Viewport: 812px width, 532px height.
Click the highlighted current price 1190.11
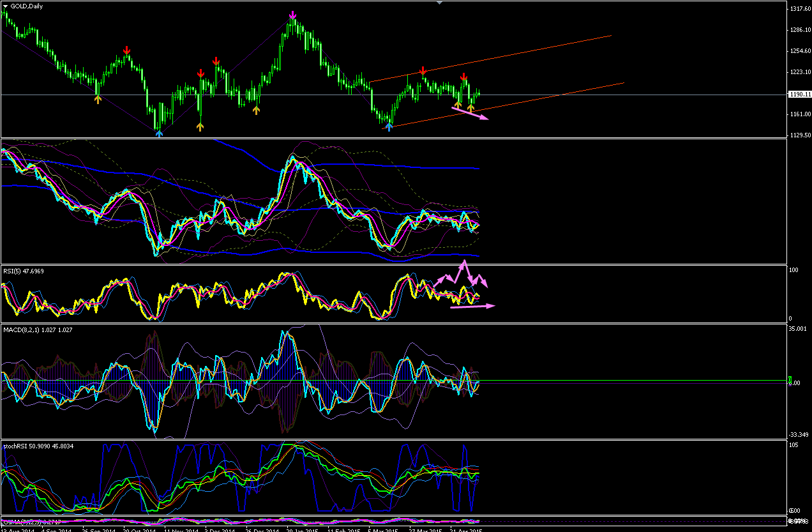coord(800,95)
